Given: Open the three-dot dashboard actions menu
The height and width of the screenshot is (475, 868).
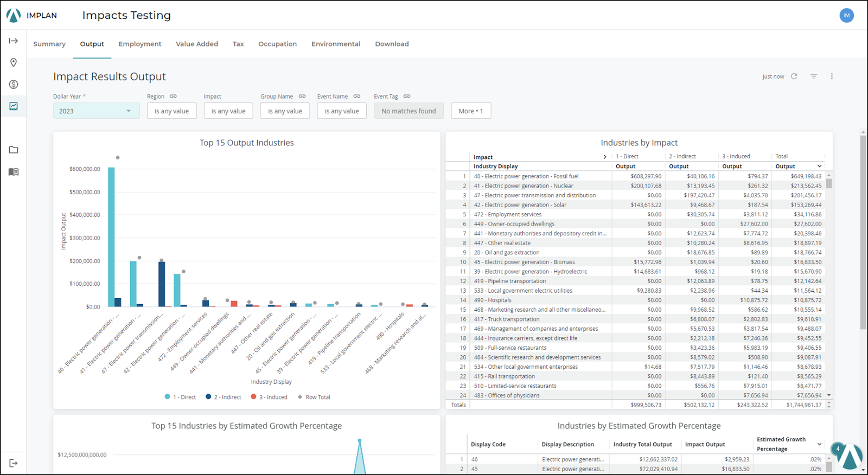Looking at the screenshot, I should (832, 76).
